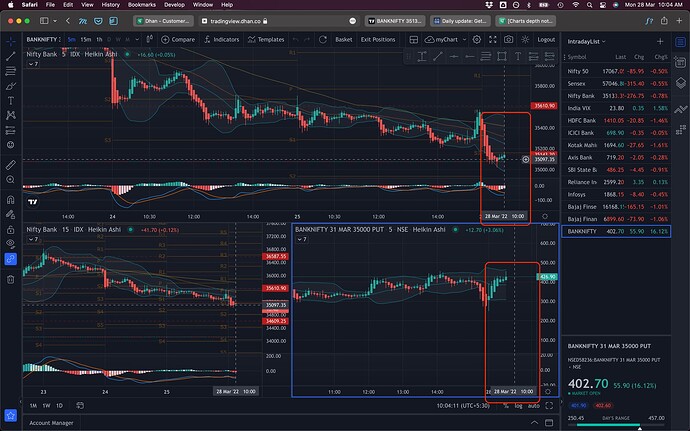Image resolution: width=690 pixels, height=431 pixels.
Task: Toggle auto scale on bottom bar
Action: point(533,405)
